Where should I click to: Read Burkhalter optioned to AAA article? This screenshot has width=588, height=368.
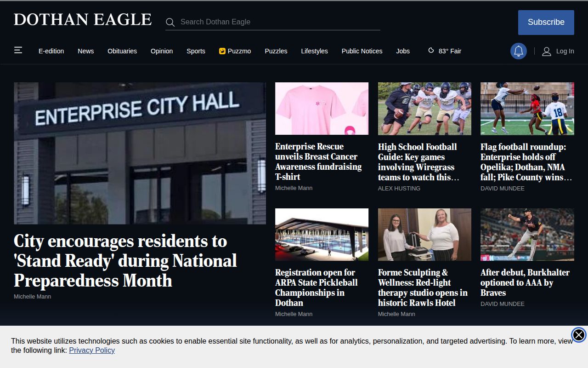click(525, 282)
